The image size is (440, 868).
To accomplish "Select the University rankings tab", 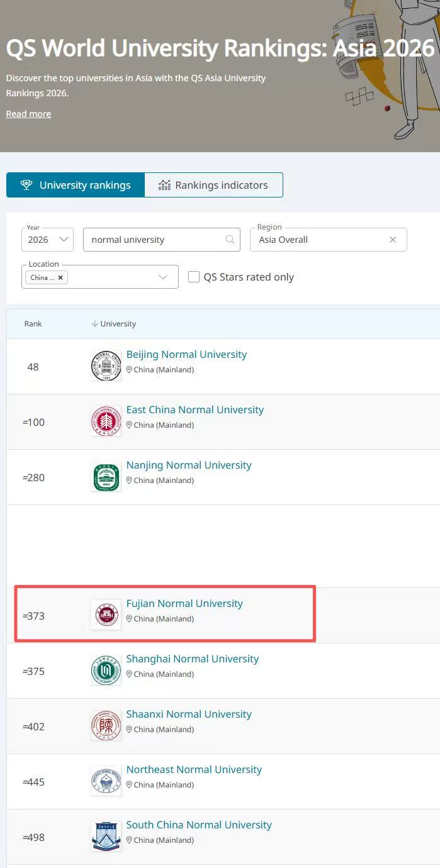I will pos(76,185).
